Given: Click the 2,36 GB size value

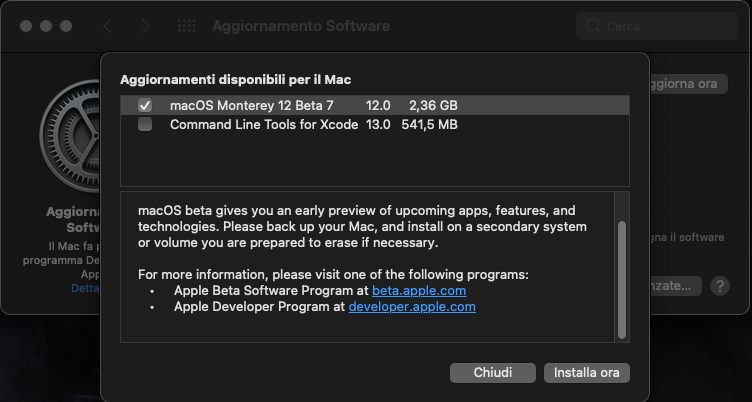Looking at the screenshot, I should [x=433, y=106].
